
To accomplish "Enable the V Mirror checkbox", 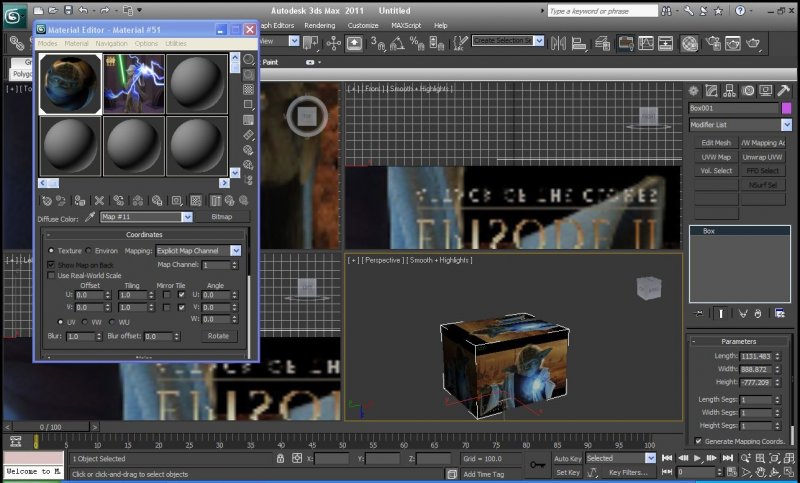I will point(166,308).
